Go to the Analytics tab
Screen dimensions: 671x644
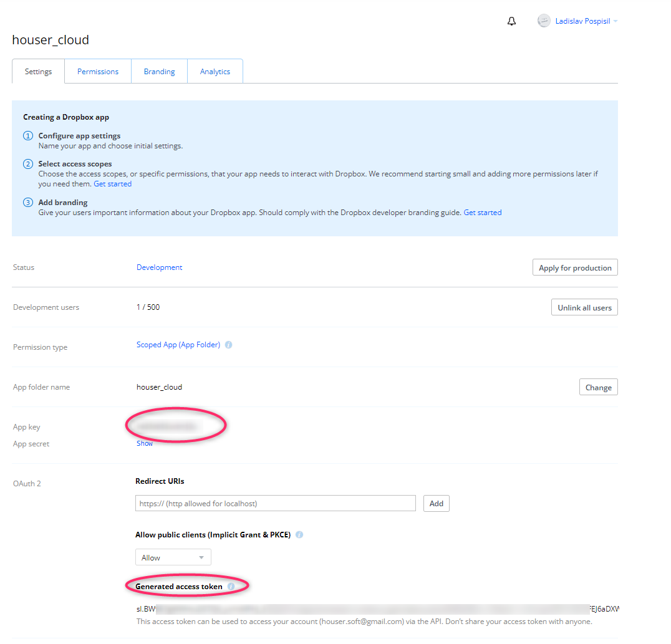coord(215,72)
